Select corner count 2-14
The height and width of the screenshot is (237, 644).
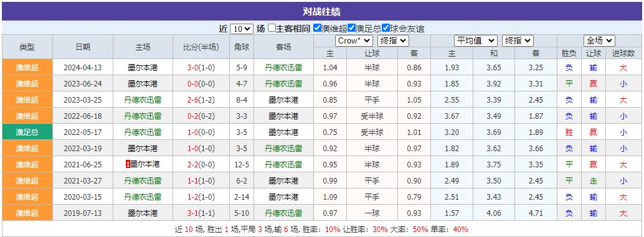[x=242, y=197]
